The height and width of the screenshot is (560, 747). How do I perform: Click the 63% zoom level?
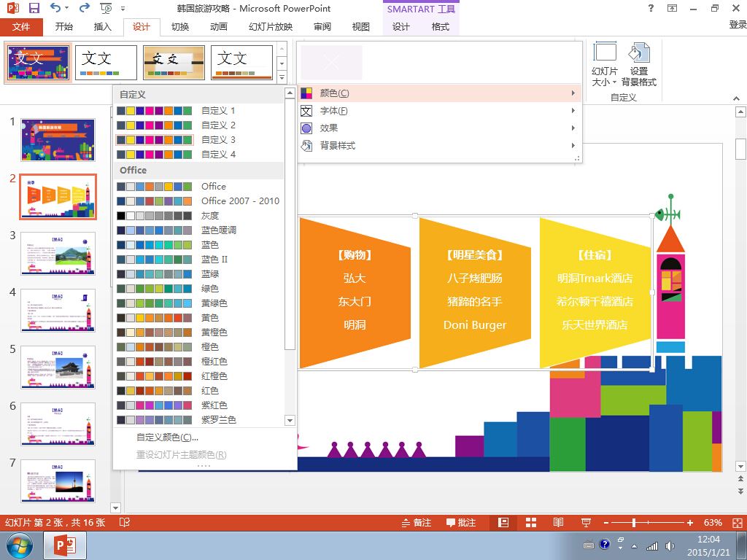tap(713, 523)
